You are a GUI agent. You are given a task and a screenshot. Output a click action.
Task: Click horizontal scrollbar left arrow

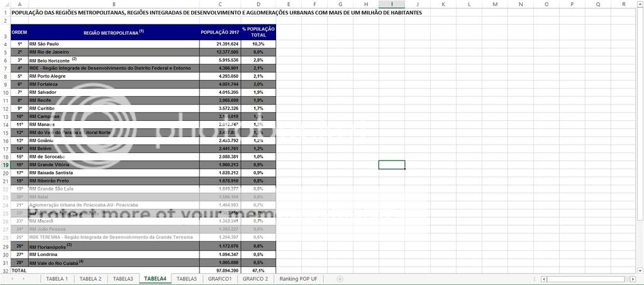click(543, 279)
